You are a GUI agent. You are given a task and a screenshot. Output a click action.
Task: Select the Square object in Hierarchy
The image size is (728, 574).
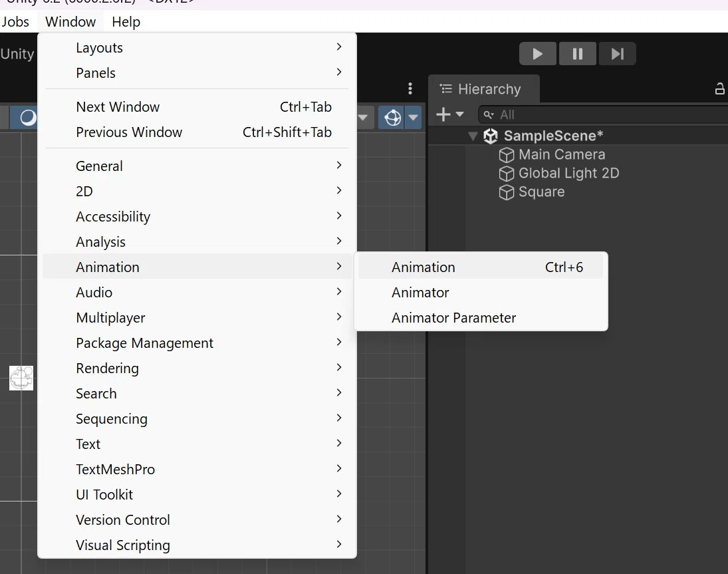(x=541, y=192)
